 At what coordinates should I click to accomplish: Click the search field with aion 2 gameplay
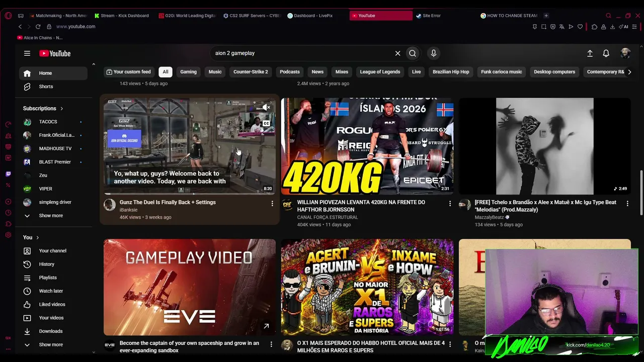302,53
